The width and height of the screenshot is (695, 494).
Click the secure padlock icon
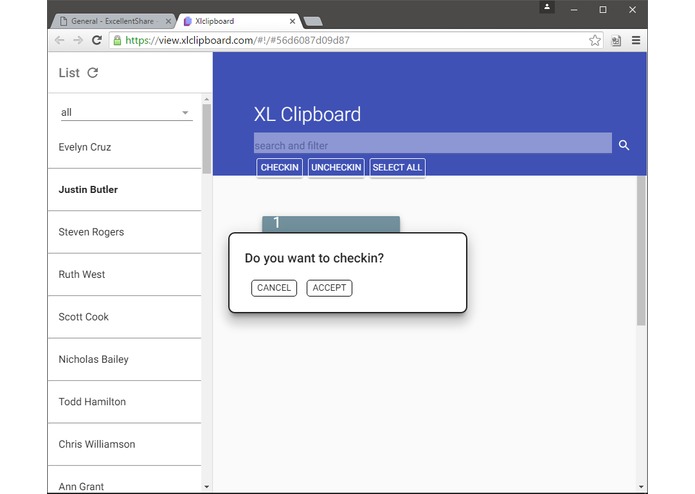117,40
